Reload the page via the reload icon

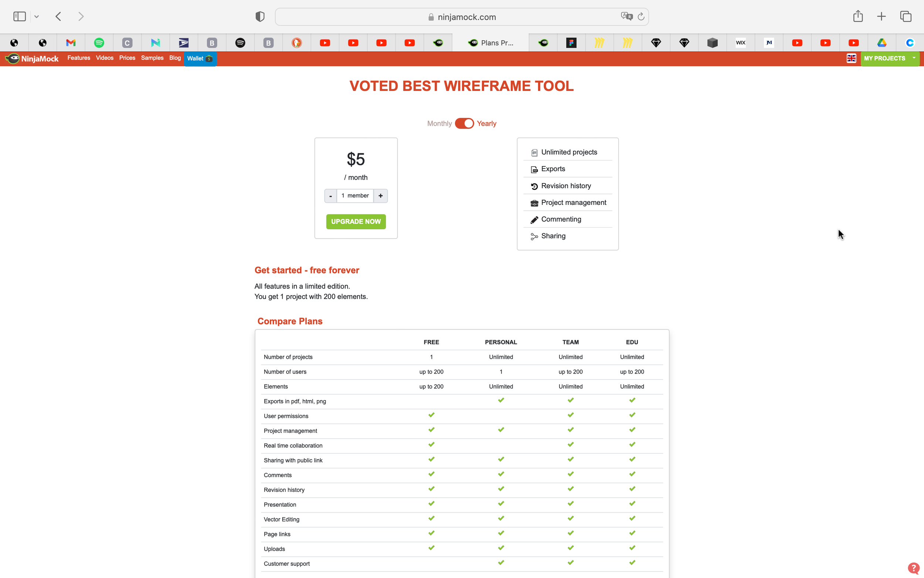tap(641, 16)
